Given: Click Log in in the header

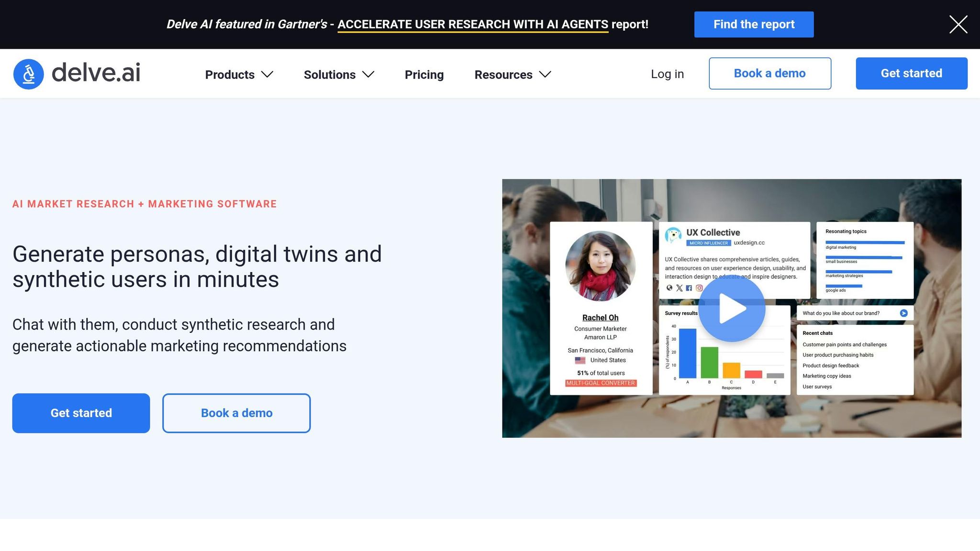Looking at the screenshot, I should (x=667, y=74).
